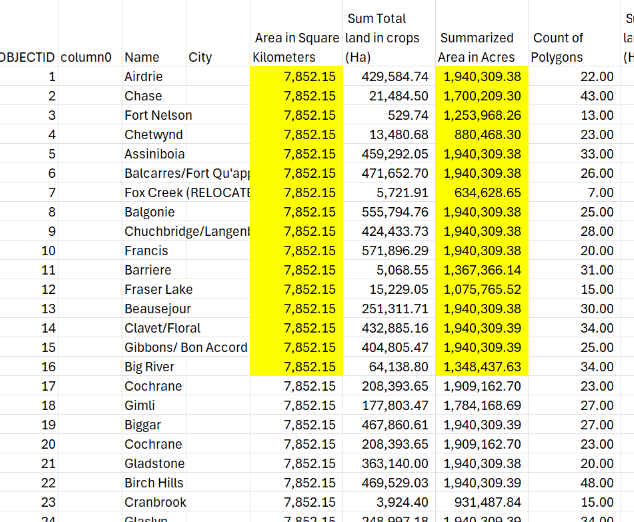Select the Cochrane cell in row 20
This screenshot has width=634, height=522.
point(153,444)
